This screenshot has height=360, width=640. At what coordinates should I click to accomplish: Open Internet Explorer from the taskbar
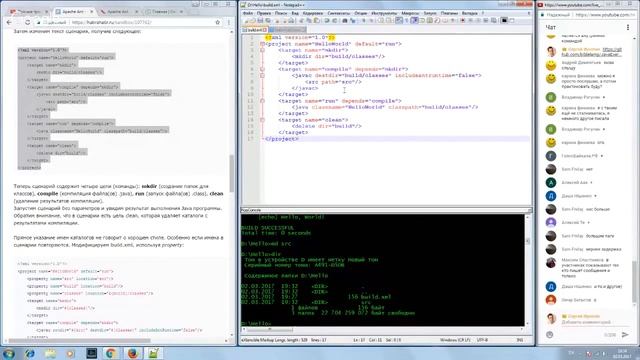[x=29, y=353]
